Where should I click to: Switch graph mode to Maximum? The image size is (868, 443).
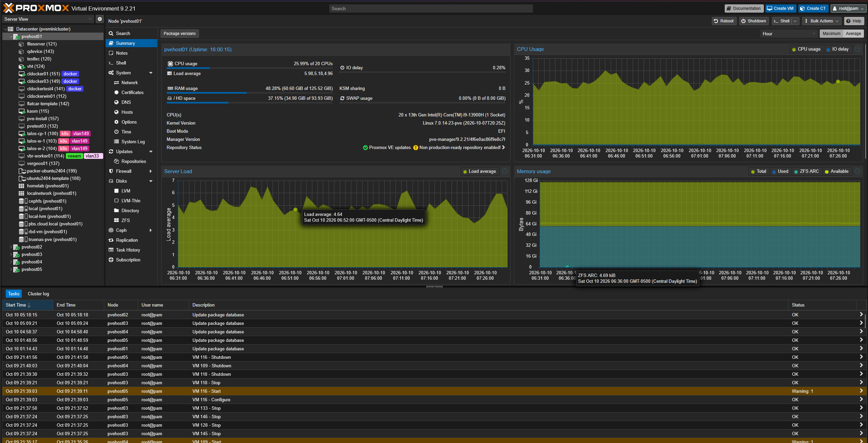point(831,34)
